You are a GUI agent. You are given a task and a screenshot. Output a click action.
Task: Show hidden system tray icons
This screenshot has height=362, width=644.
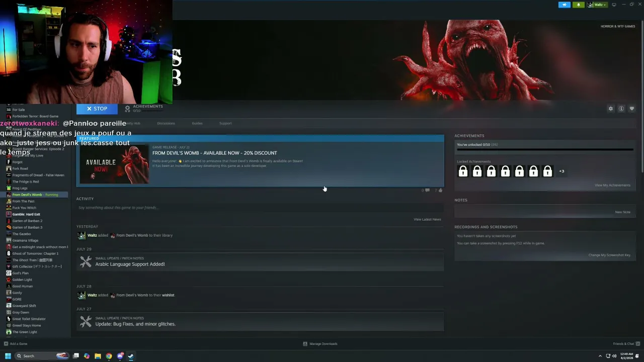pyautogui.click(x=600, y=356)
